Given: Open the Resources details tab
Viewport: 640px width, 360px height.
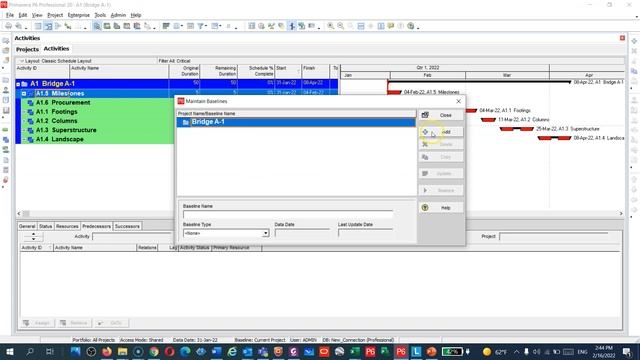Looking at the screenshot, I should 67,226.
